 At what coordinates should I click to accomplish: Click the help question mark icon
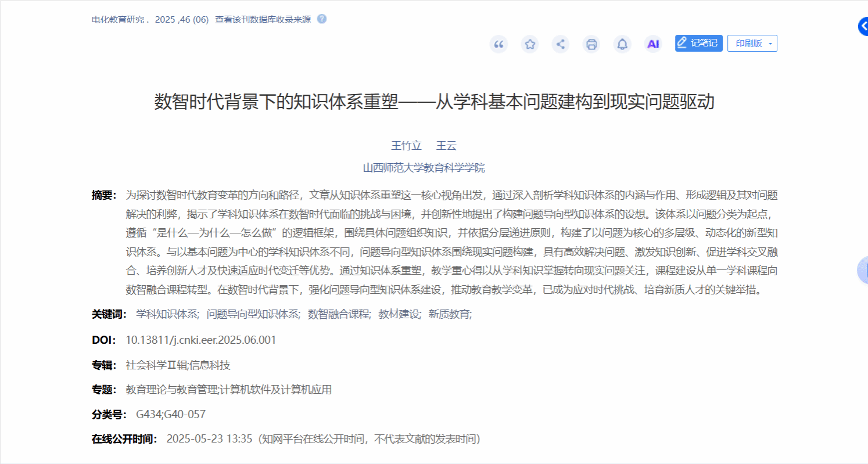point(322,19)
